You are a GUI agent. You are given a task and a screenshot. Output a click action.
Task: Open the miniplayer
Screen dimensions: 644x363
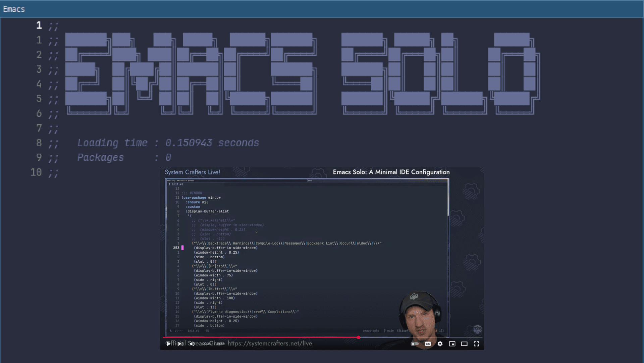click(452, 344)
